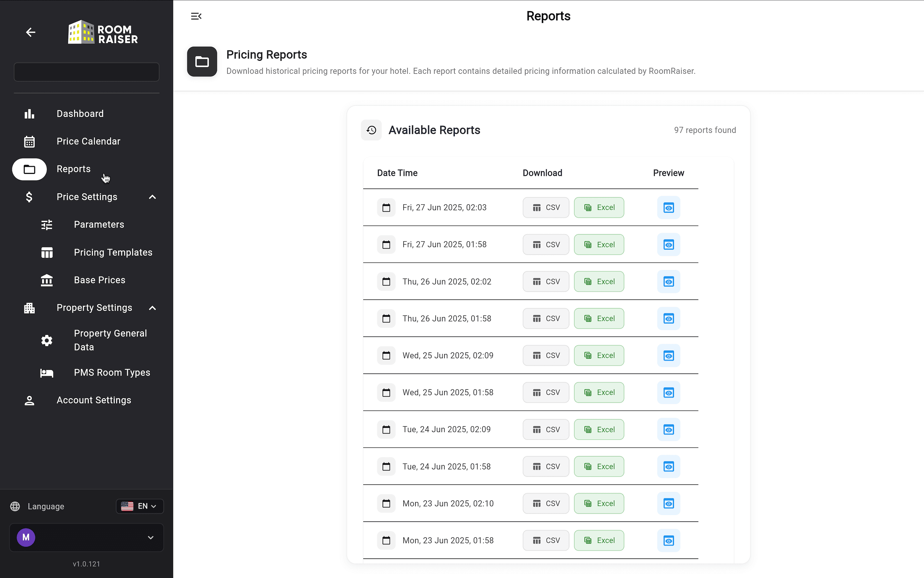Click the Property General Data gear icon
Screen dimensions: 924x578
click(47, 340)
